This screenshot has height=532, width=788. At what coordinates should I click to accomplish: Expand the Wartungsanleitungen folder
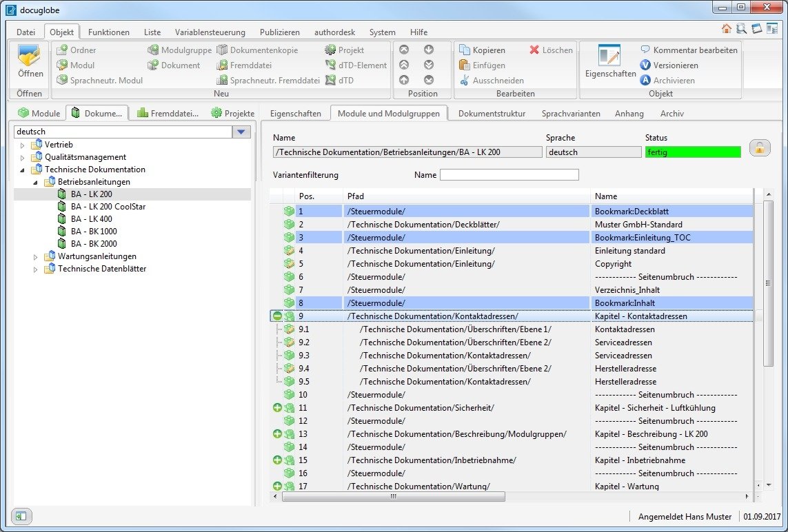pyautogui.click(x=35, y=256)
